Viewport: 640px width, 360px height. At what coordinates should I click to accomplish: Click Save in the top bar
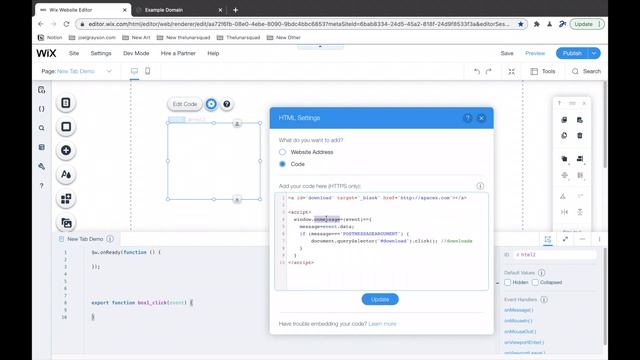click(507, 53)
